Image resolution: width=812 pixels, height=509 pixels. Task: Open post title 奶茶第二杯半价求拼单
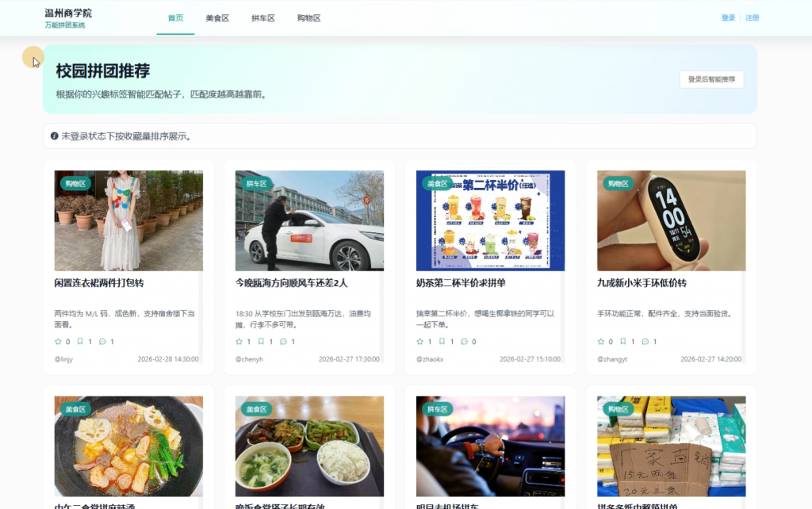point(461,283)
